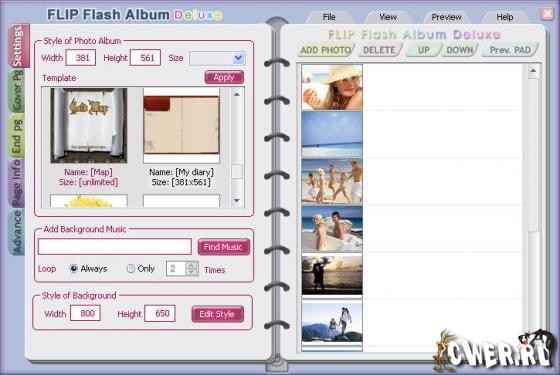Screen dimensions: 560x375
Task: Open the Preview menu
Action: tap(446, 17)
